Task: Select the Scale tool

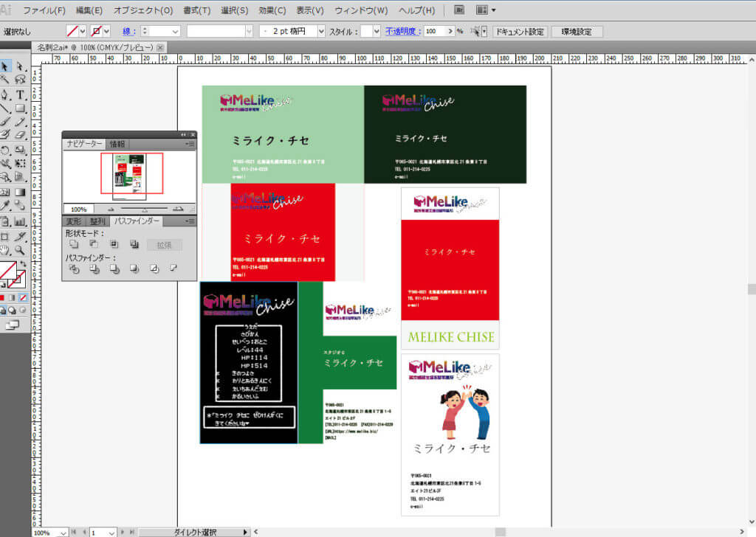Action: (x=20, y=150)
